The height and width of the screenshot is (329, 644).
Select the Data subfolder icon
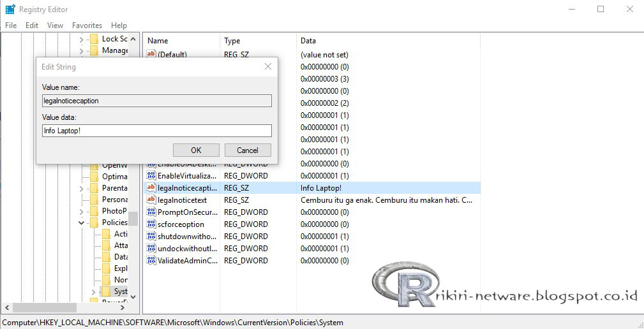[107, 257]
